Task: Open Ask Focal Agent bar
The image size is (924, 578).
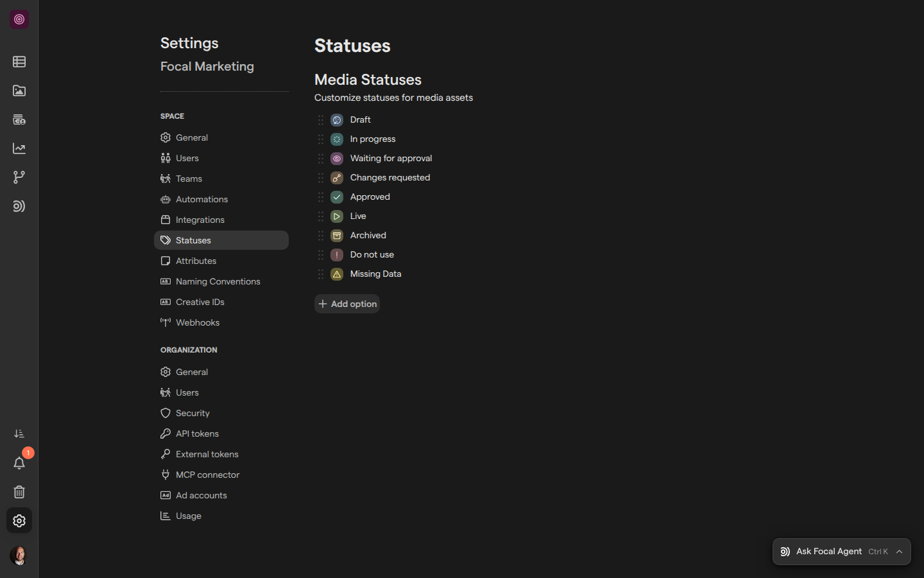Action: click(842, 552)
